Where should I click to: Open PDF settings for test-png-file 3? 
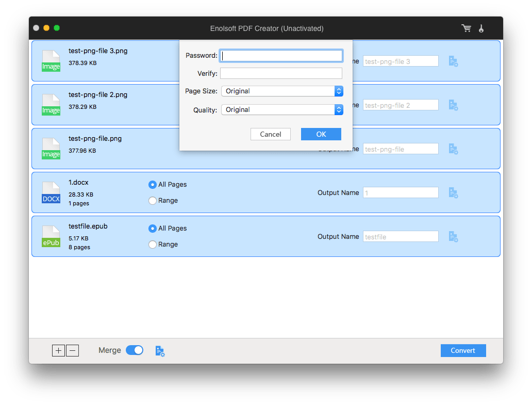[x=453, y=61]
